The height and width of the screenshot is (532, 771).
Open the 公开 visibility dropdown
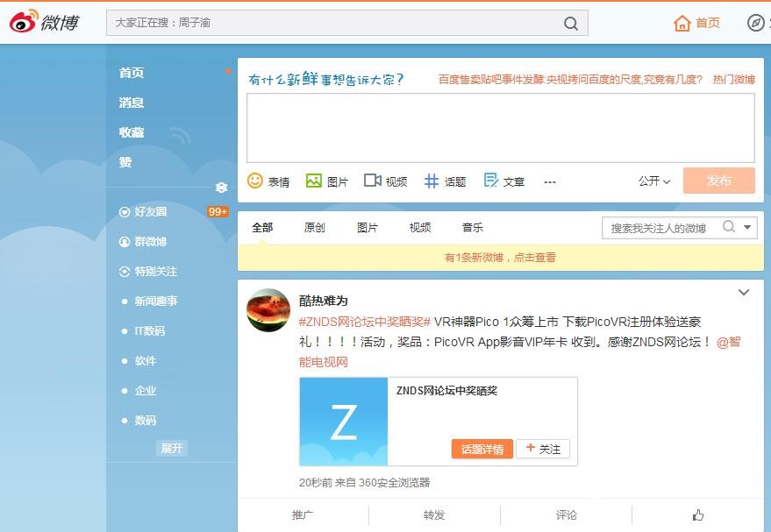[654, 181]
